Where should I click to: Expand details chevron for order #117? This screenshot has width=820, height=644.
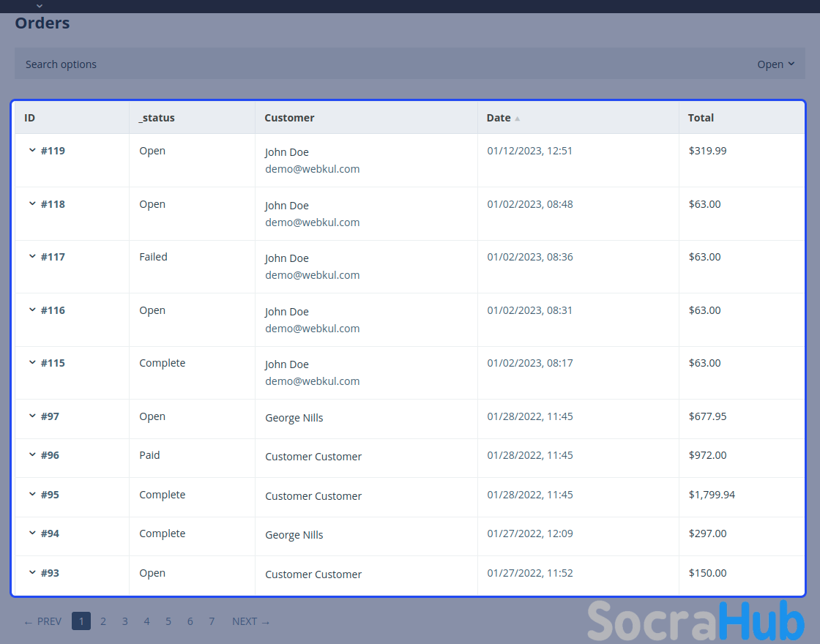click(32, 257)
